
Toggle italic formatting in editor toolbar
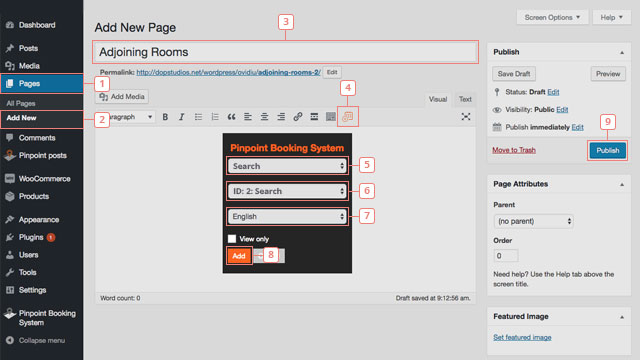[182, 117]
